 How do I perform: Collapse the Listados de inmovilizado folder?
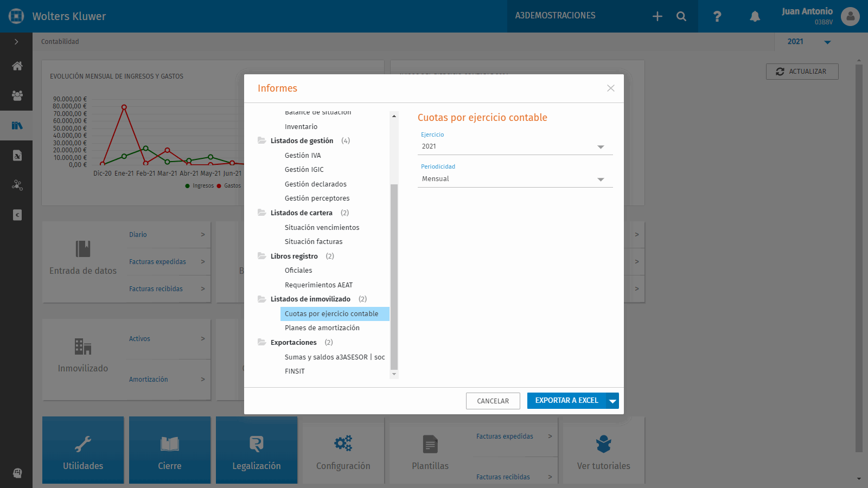pyautogui.click(x=261, y=299)
